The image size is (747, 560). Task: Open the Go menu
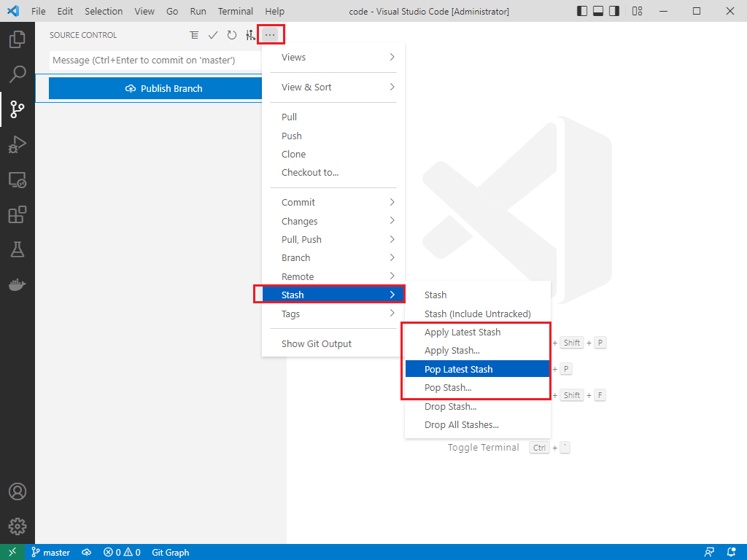pyautogui.click(x=172, y=11)
